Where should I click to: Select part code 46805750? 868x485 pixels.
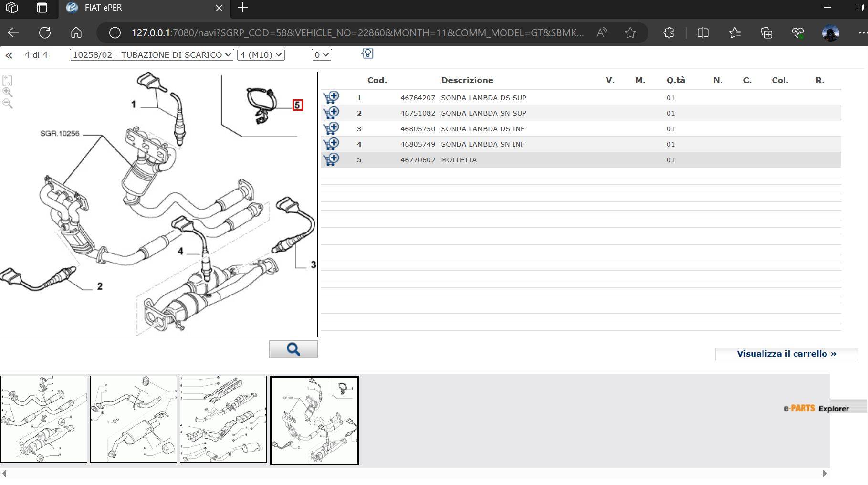(418, 129)
